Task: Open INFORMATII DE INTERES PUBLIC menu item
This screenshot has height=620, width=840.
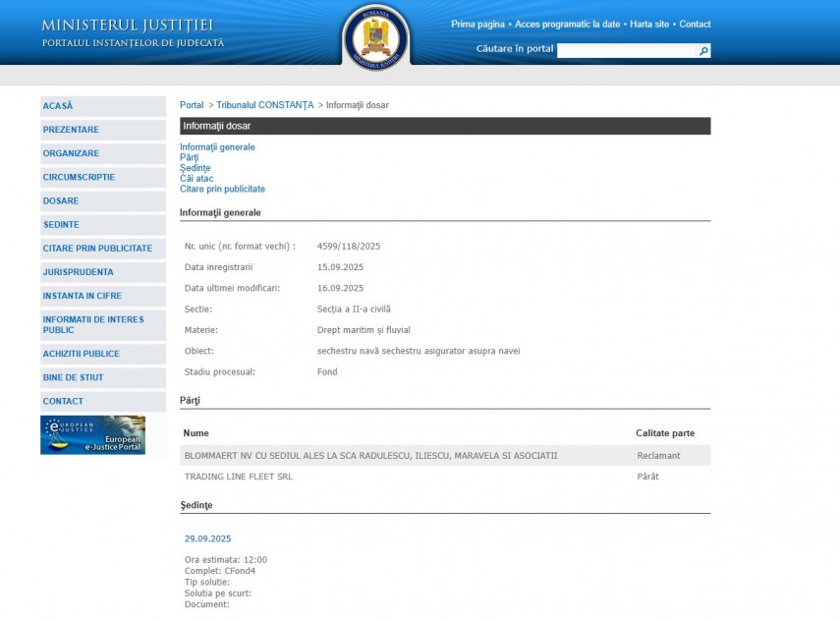Action: 103,324
